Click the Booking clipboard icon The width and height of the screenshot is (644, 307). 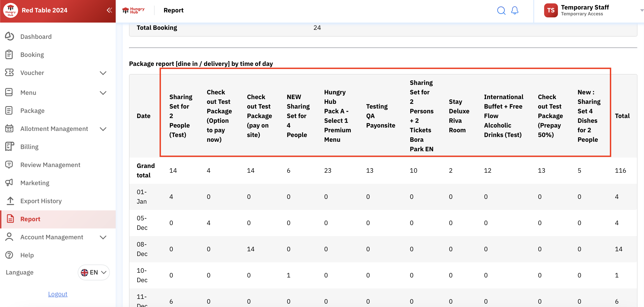point(9,54)
